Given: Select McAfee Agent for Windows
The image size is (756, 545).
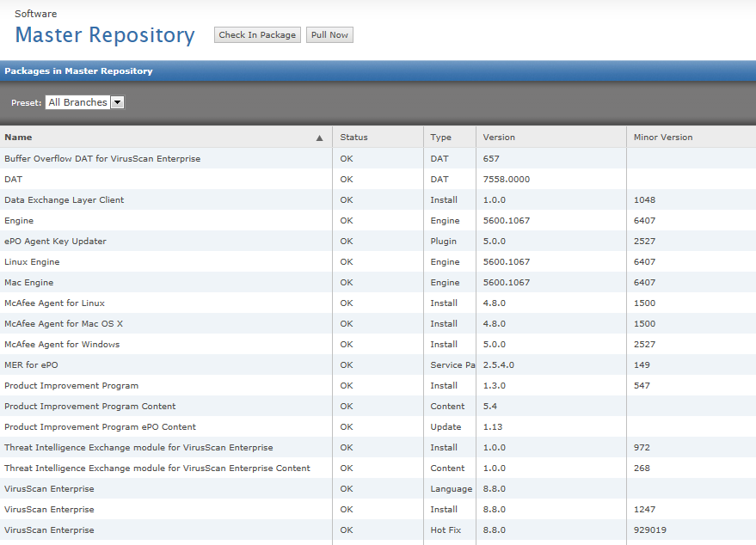Looking at the screenshot, I should point(62,345).
